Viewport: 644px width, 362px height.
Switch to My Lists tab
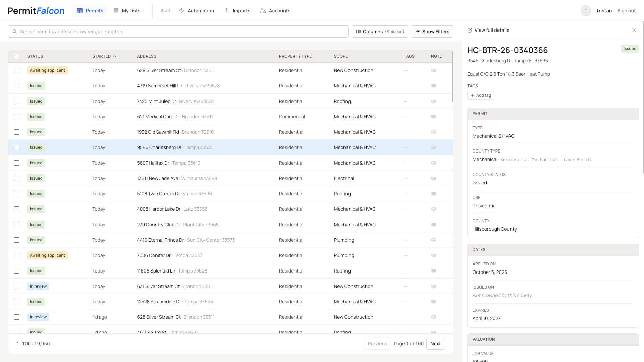(127, 11)
